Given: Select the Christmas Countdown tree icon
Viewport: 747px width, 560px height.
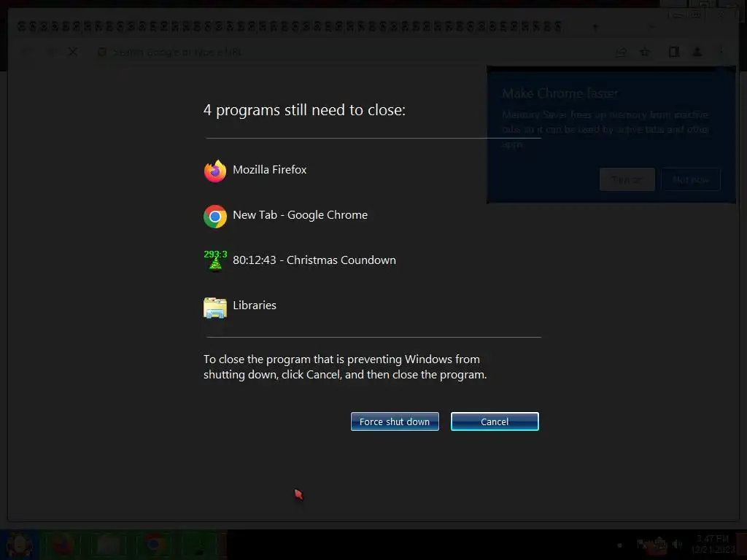Looking at the screenshot, I should pos(215,260).
